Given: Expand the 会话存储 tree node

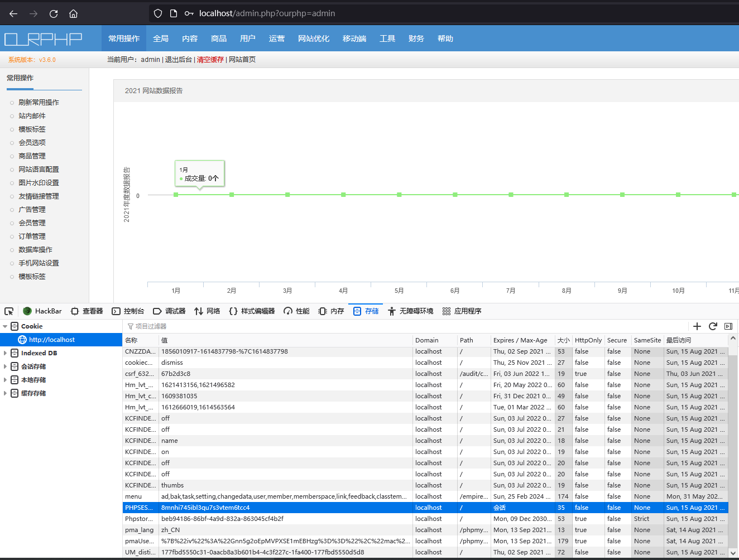Looking at the screenshot, I should [5, 366].
